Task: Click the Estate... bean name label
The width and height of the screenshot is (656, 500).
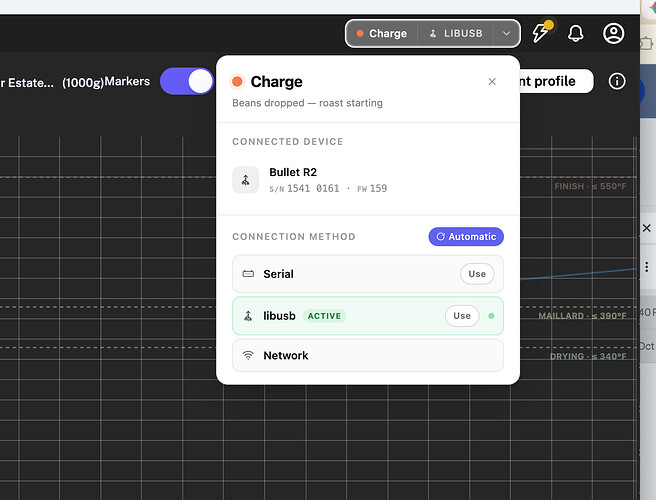Action: 27,83
